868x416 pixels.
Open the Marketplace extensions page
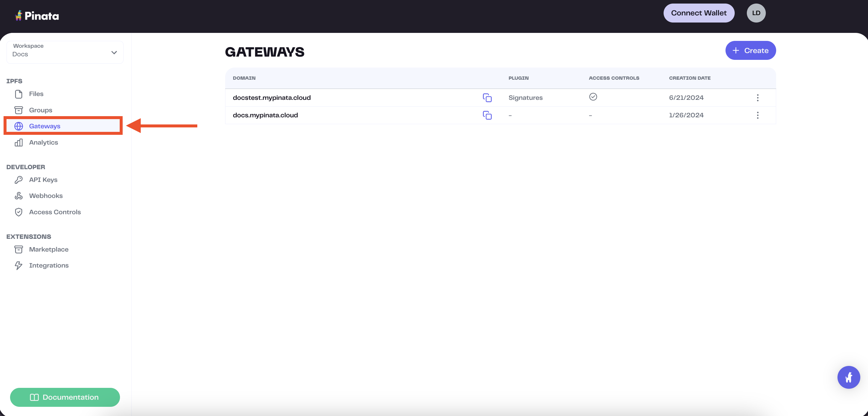point(49,249)
